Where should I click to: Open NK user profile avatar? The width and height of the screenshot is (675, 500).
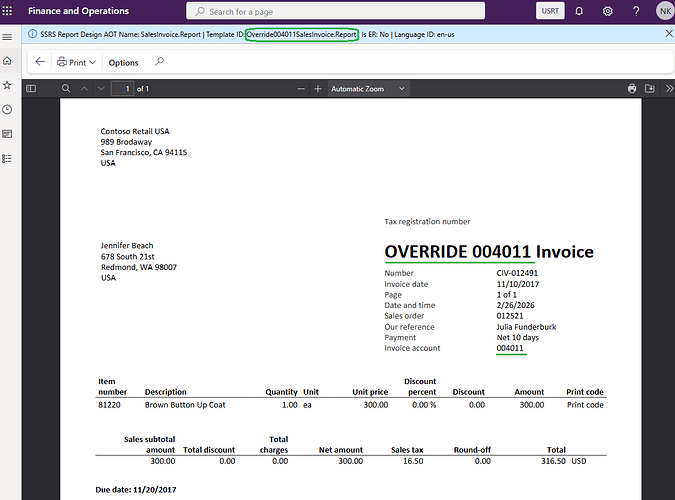click(665, 11)
